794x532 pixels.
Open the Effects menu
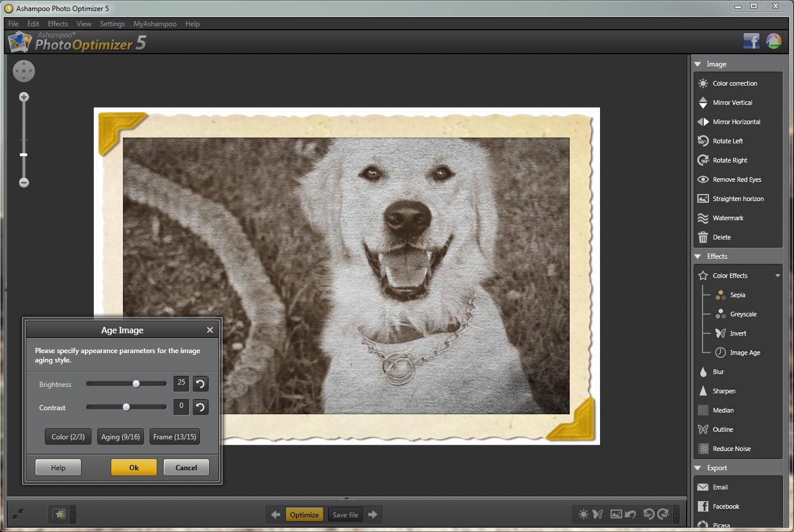click(58, 24)
